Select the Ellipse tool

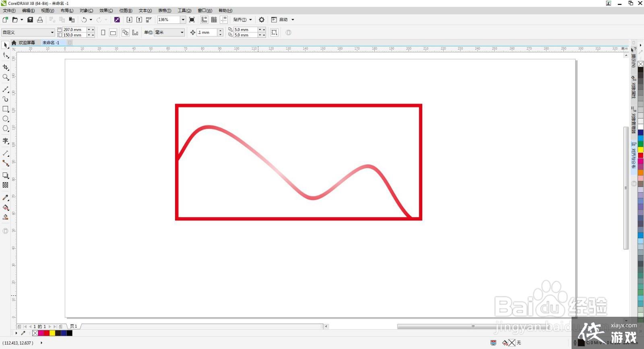point(6,119)
